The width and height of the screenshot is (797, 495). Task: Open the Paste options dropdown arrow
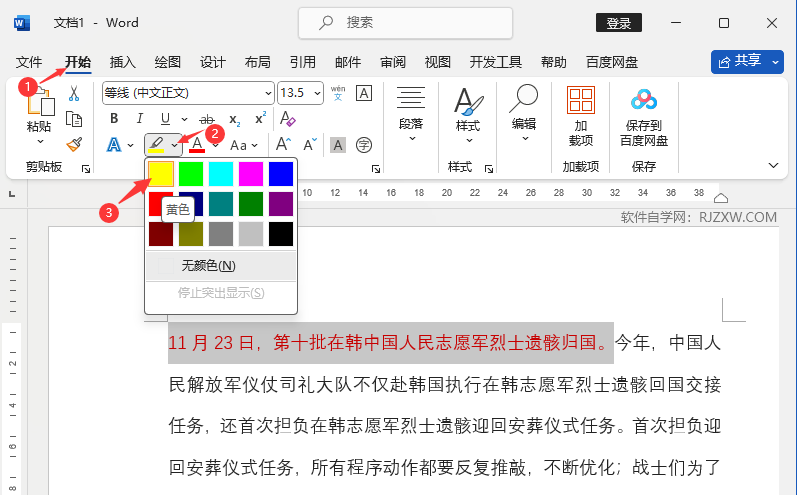[40, 141]
